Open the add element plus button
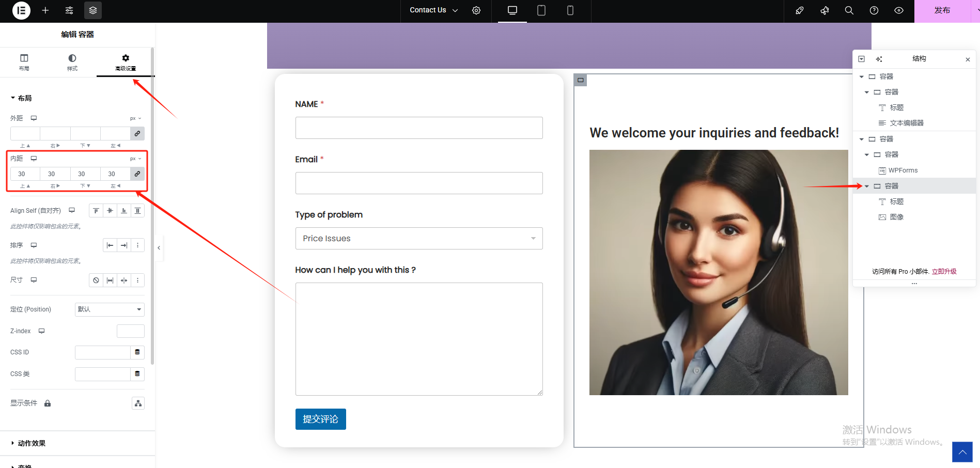This screenshot has height=468, width=980. coord(45,10)
